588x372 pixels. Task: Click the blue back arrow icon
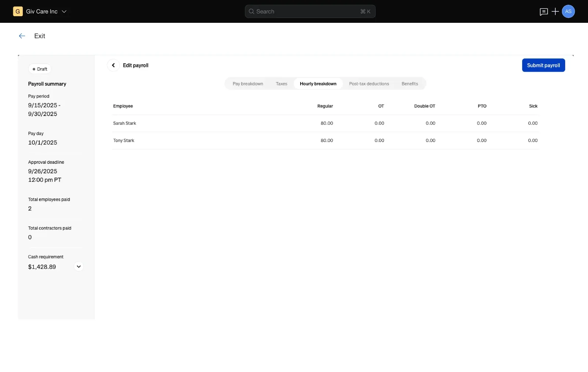click(x=22, y=36)
